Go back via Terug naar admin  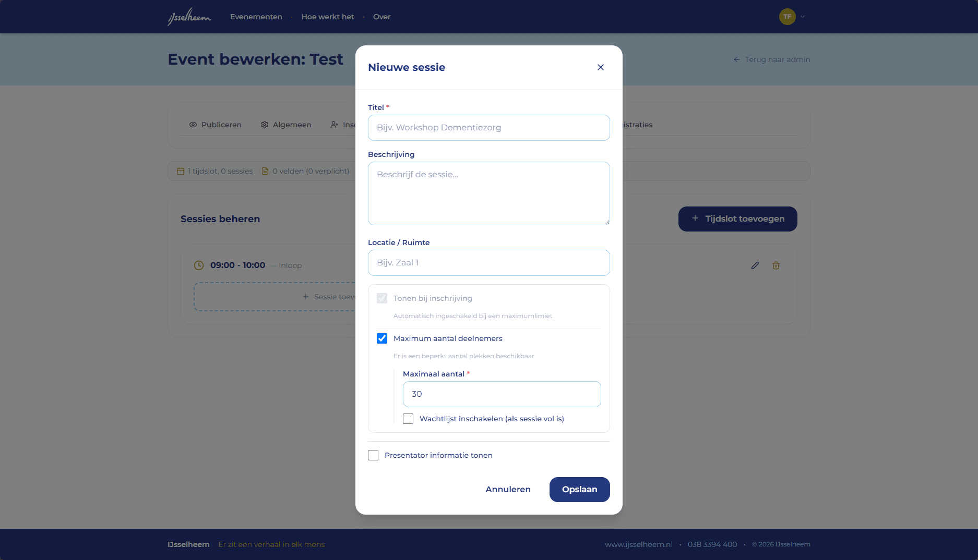pos(772,59)
